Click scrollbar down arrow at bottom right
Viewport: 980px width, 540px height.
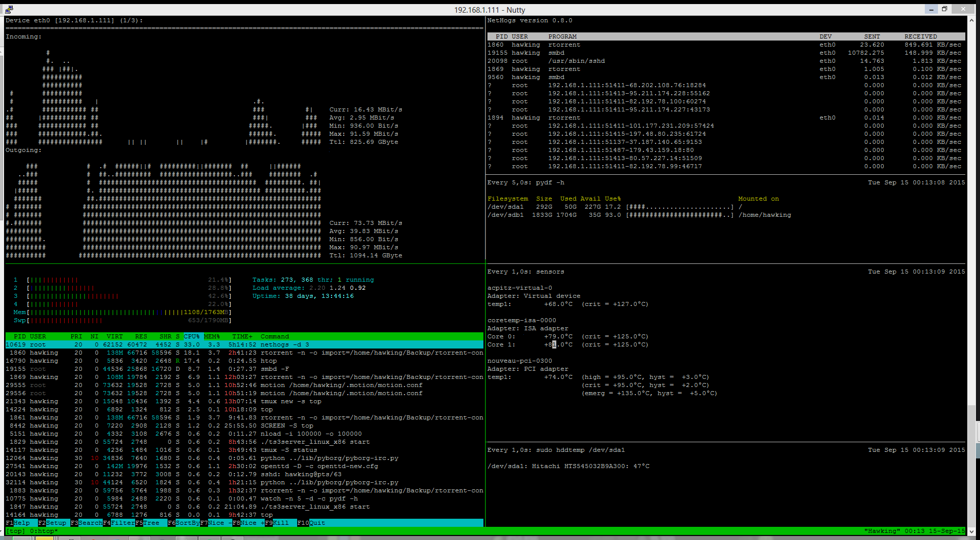tap(971, 531)
